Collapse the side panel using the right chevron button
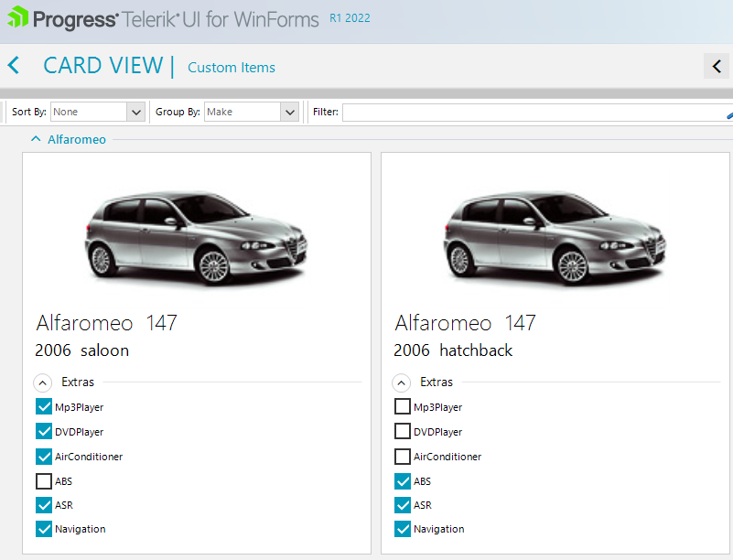Screen dimensions: 733x560 [x=717, y=66]
